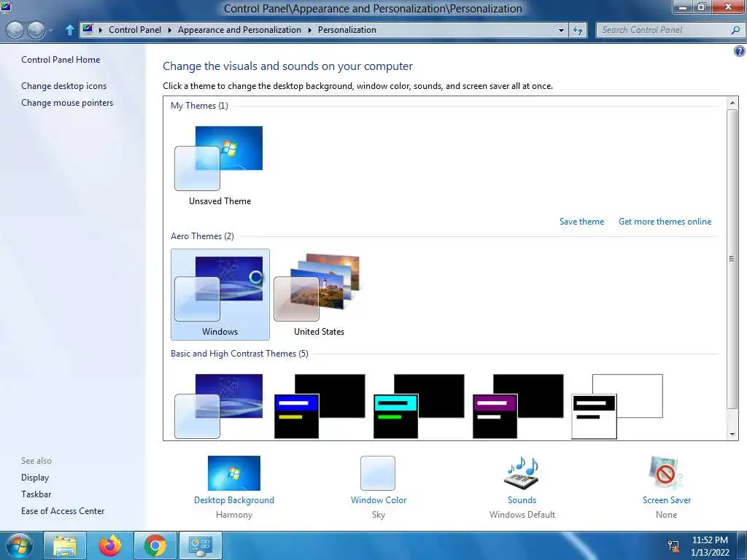Open the Taskbar link under See also
Screen dimensions: 747x560
pyautogui.click(x=36, y=494)
